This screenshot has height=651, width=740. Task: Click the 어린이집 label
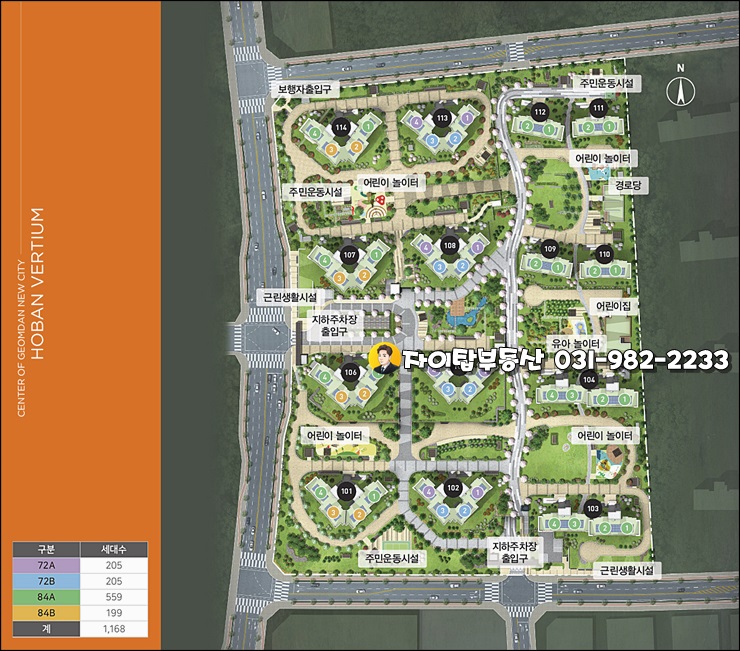(614, 306)
